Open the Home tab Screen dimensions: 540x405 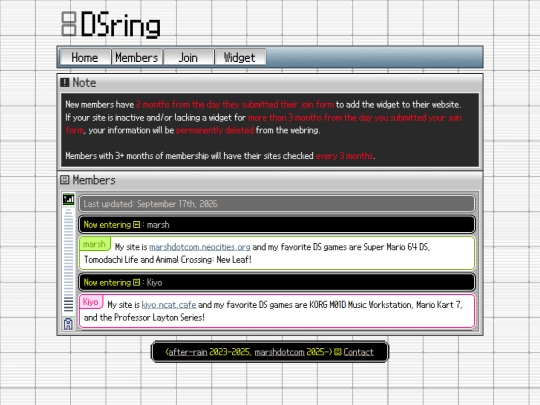click(x=85, y=57)
